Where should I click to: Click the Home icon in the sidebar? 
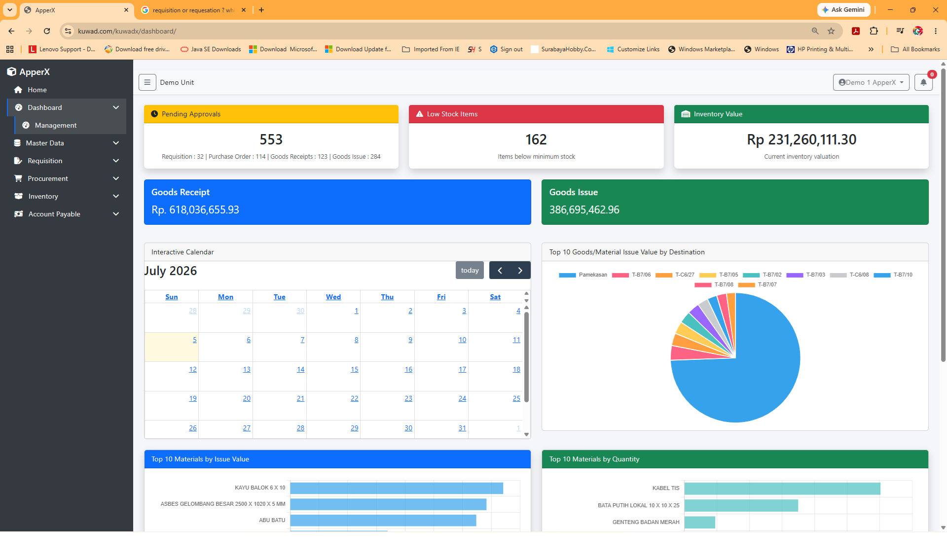coord(18,90)
